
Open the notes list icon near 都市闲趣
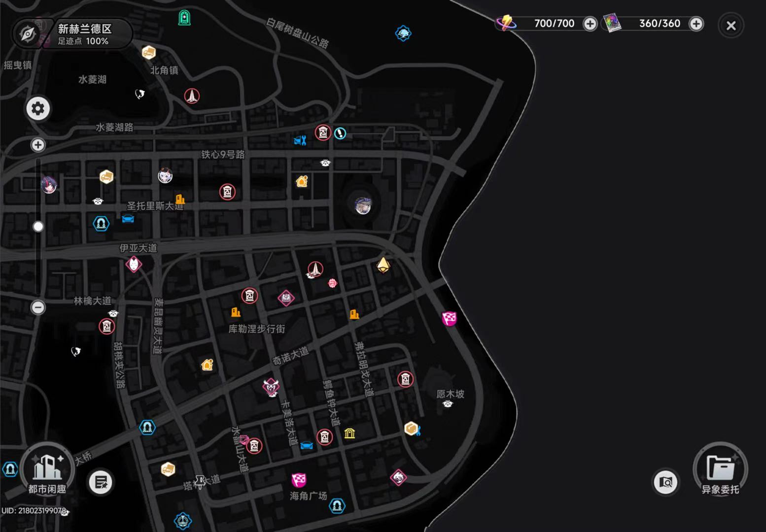click(101, 482)
